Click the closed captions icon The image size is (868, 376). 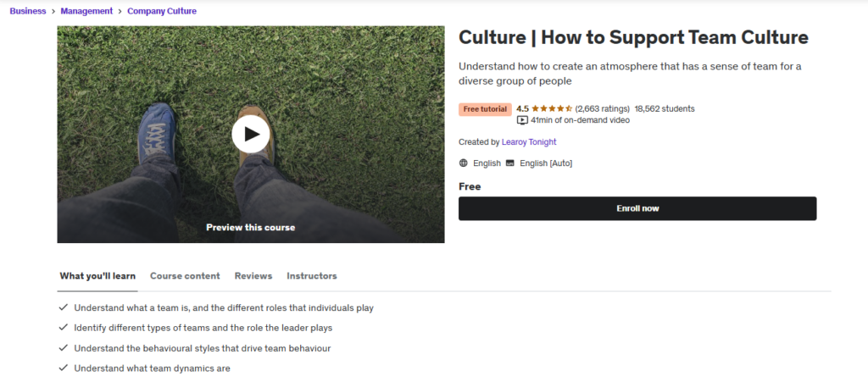click(x=509, y=163)
